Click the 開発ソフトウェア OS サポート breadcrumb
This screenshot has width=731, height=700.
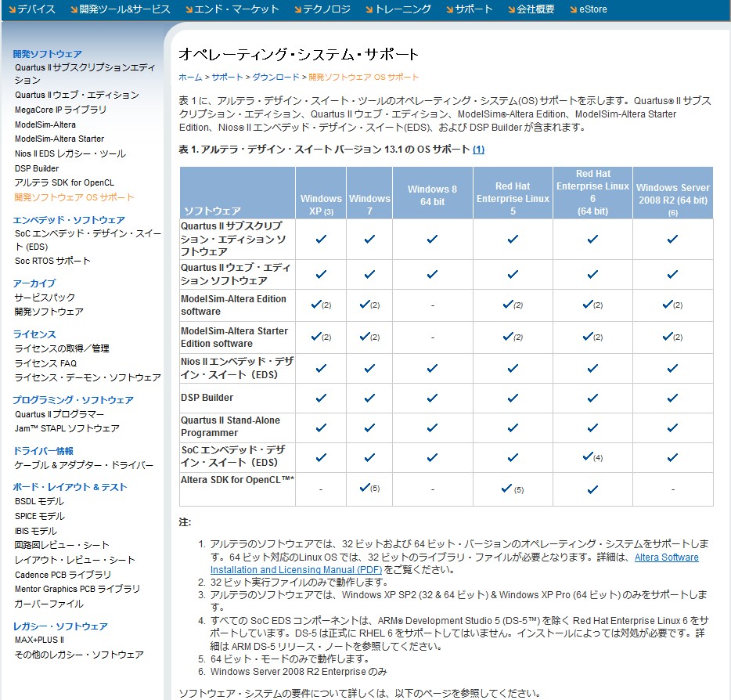pyautogui.click(x=364, y=77)
